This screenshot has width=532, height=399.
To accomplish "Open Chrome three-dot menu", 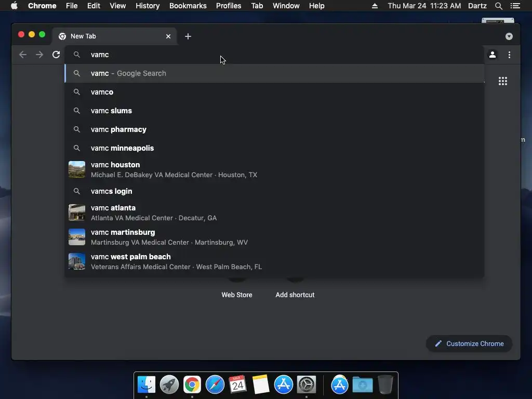I will tap(509, 55).
